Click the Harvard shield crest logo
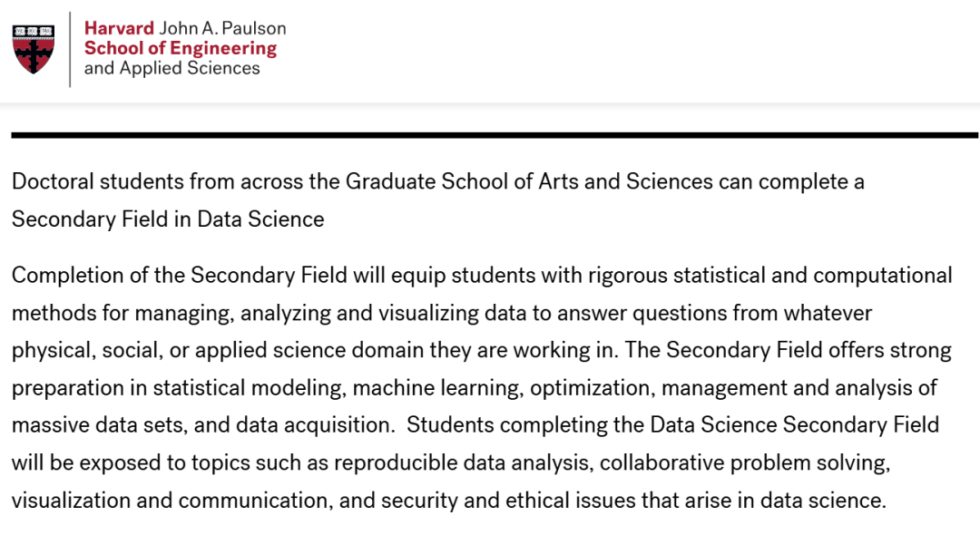Viewport: 980px width, 535px height. [33, 49]
